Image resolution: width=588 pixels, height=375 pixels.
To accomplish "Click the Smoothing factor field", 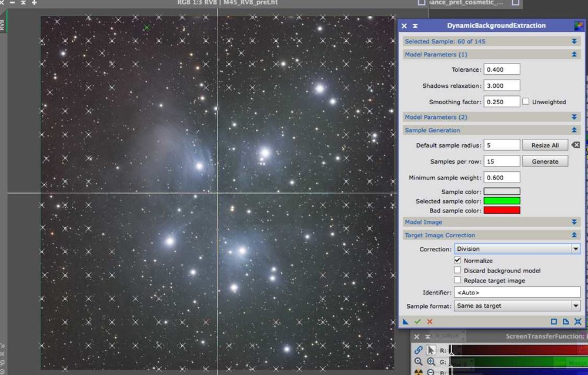I will click(502, 102).
